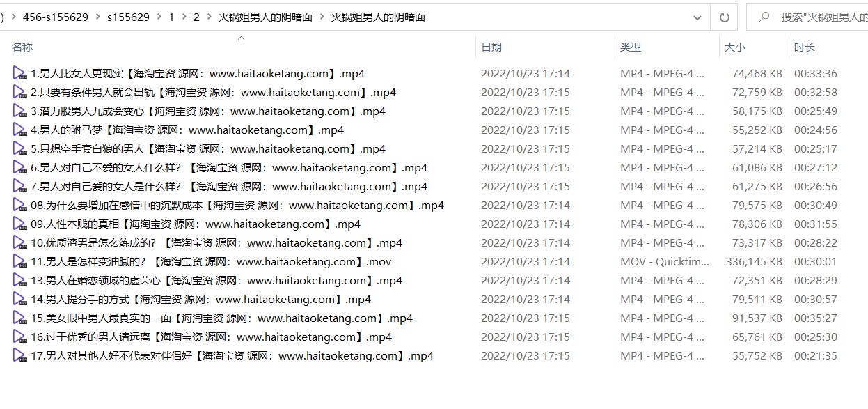The height and width of the screenshot is (409, 868).
Task: Click the 00:24:56 duration cell
Action: pos(816,130)
